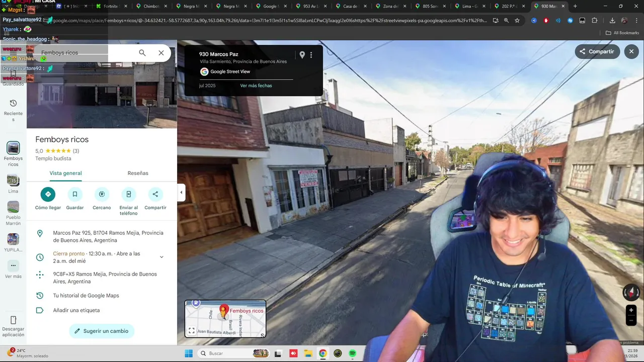Viewport: 644px width, 362px height.
Task: Open a new browser tab
Action: pos(575,6)
